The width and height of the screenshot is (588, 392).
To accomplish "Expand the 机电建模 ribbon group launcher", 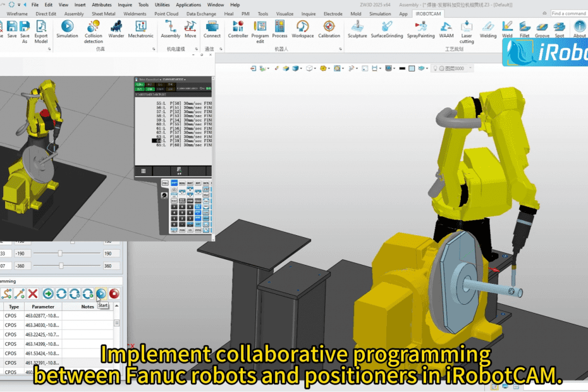I will coord(197,49).
